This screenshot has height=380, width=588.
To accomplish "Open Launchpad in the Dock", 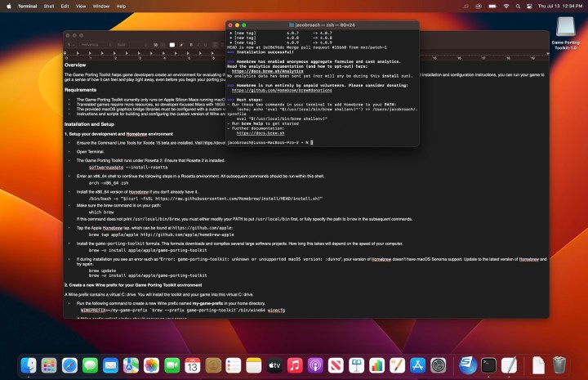I will coord(49,365).
